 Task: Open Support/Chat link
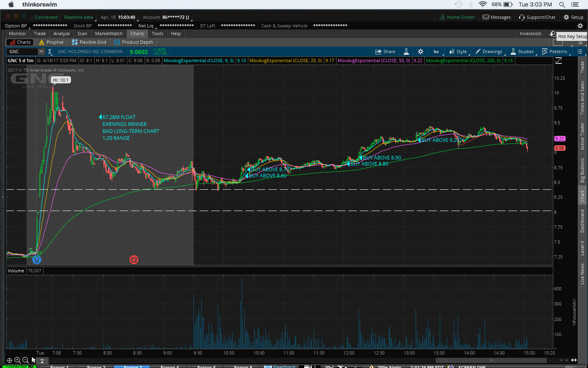[x=537, y=17]
